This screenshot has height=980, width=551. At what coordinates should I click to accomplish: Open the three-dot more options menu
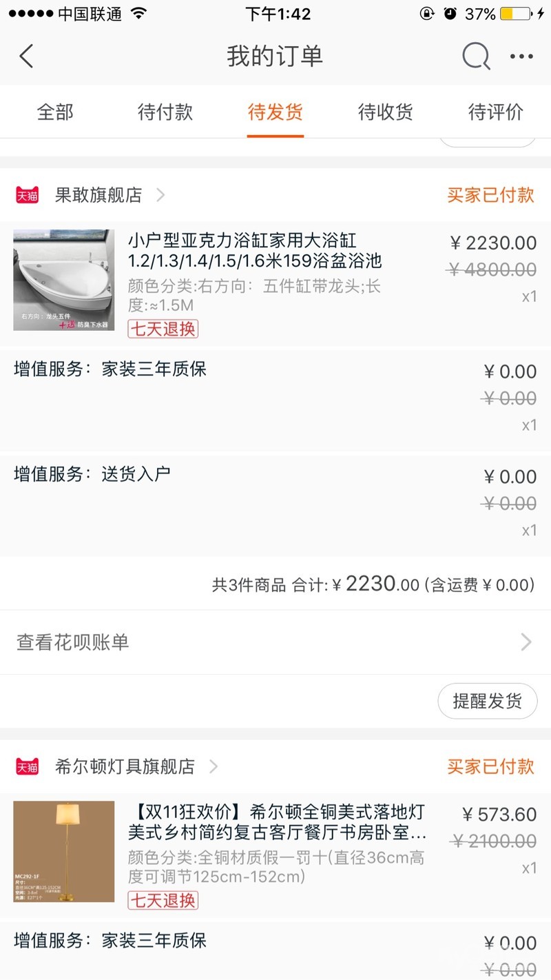tap(521, 57)
